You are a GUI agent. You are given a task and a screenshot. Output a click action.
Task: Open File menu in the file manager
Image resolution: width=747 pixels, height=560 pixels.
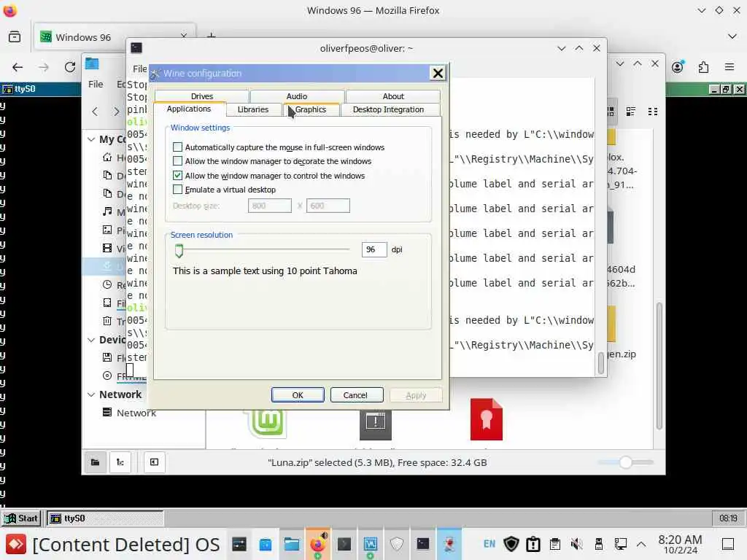point(96,85)
